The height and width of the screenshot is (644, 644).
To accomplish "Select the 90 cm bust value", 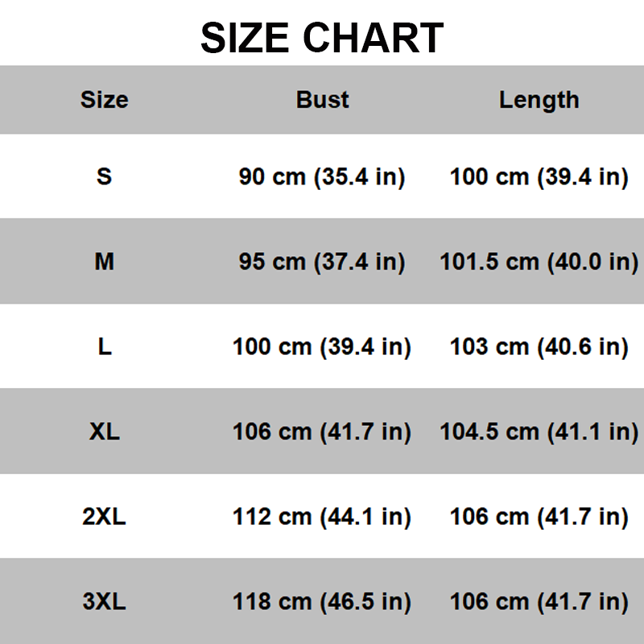I will coord(322,177).
